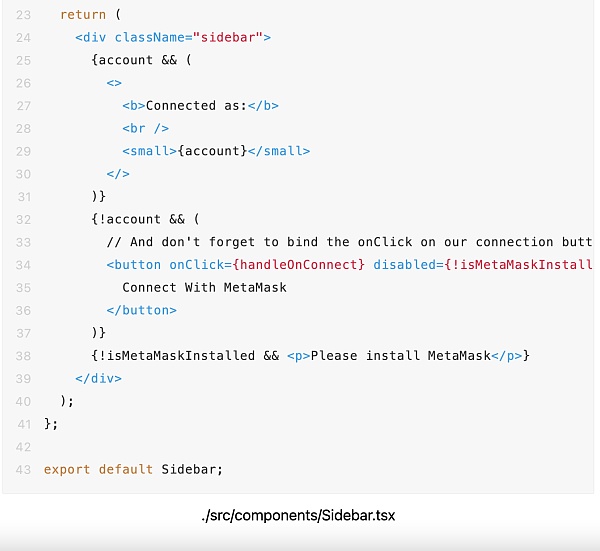This screenshot has width=600, height=551.
Task: Click the br tag on line 28
Action: [145, 128]
